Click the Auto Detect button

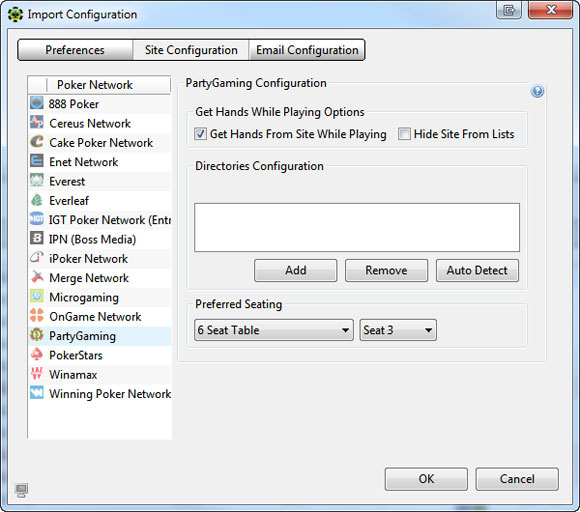click(477, 270)
